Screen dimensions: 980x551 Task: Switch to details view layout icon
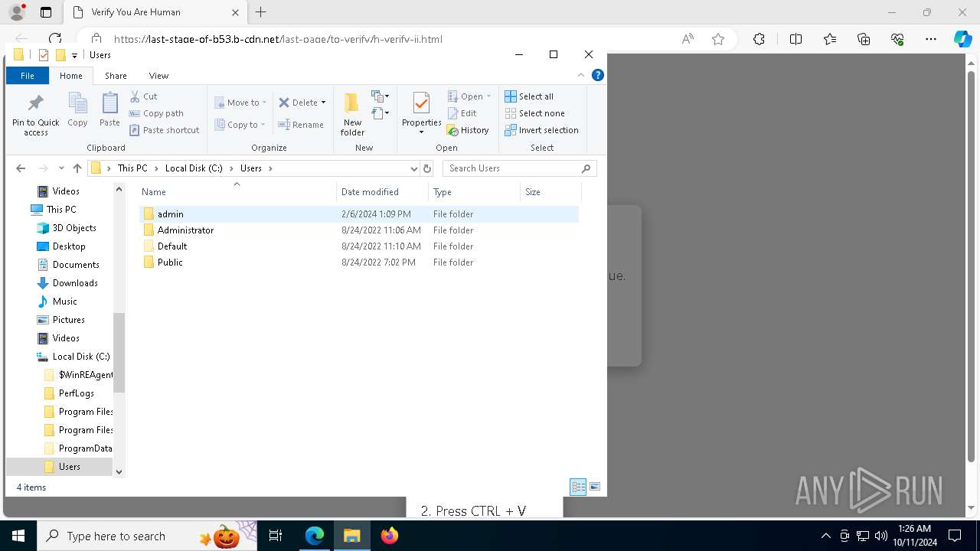pos(578,487)
